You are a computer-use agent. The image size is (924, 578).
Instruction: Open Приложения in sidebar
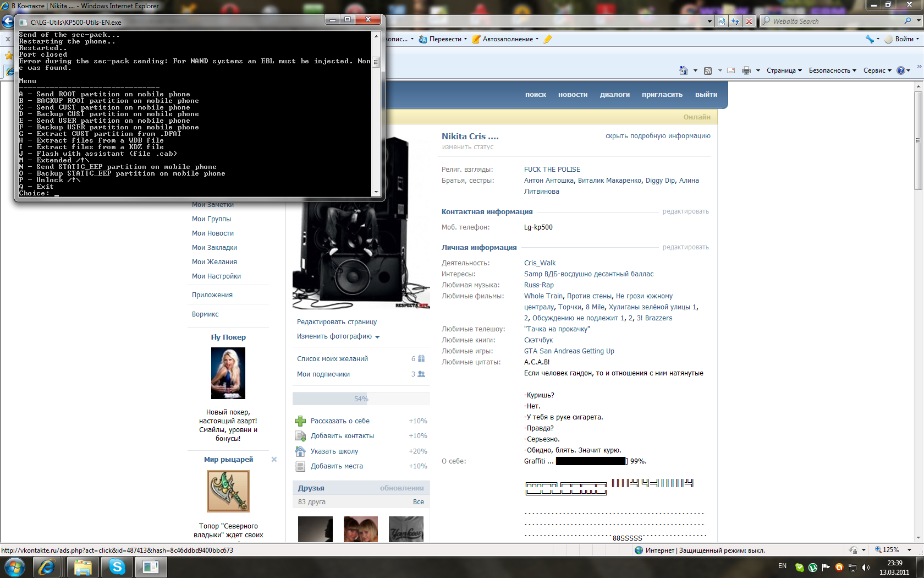point(212,295)
